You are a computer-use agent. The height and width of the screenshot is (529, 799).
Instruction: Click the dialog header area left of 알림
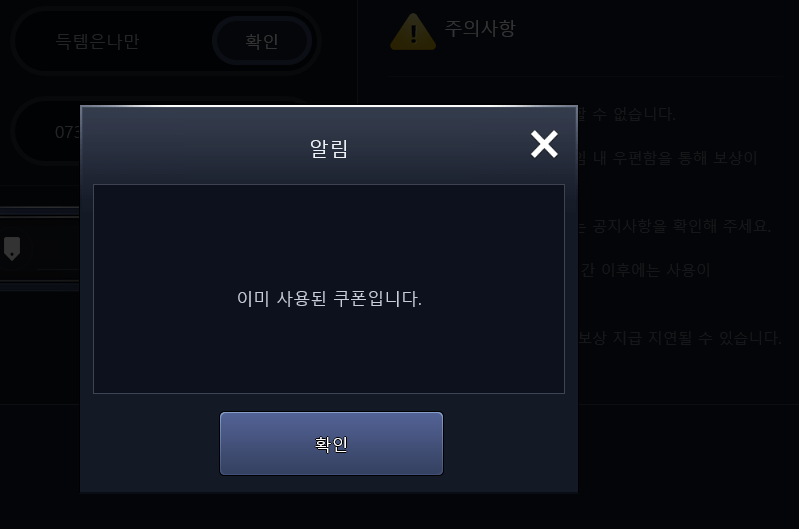pyautogui.click(x=194, y=148)
